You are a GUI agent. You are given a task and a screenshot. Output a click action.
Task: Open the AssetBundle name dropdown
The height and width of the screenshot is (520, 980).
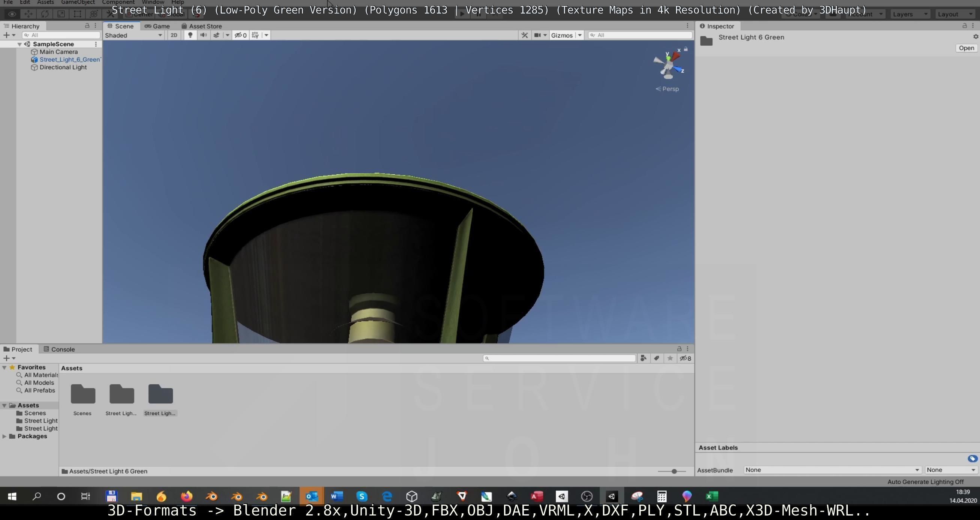tap(832, 470)
